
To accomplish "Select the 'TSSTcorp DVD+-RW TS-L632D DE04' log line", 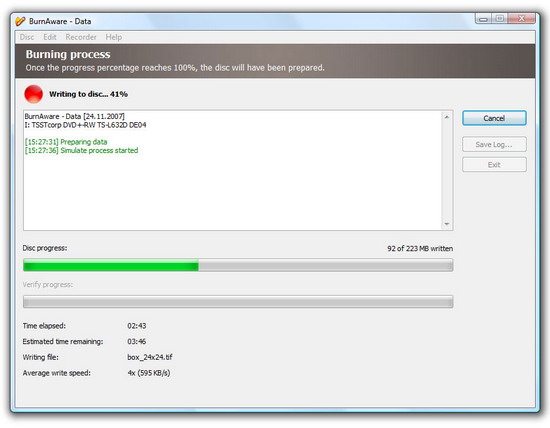I will [x=85, y=125].
